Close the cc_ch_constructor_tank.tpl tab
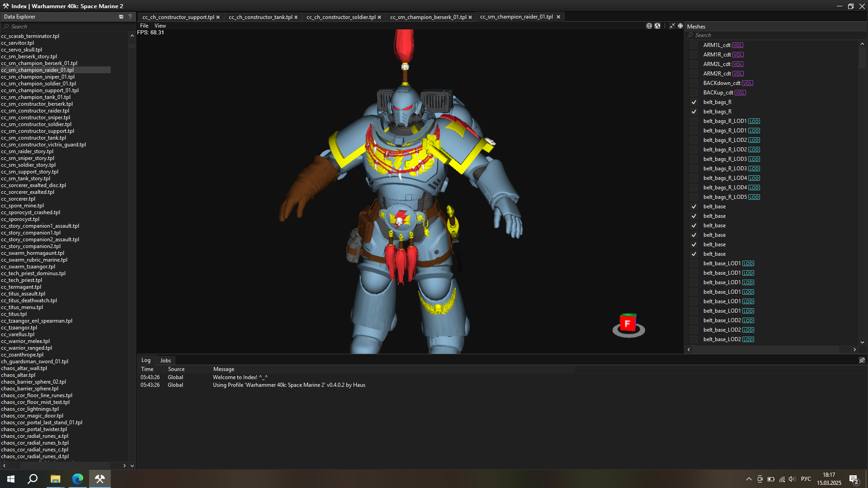 click(x=296, y=17)
